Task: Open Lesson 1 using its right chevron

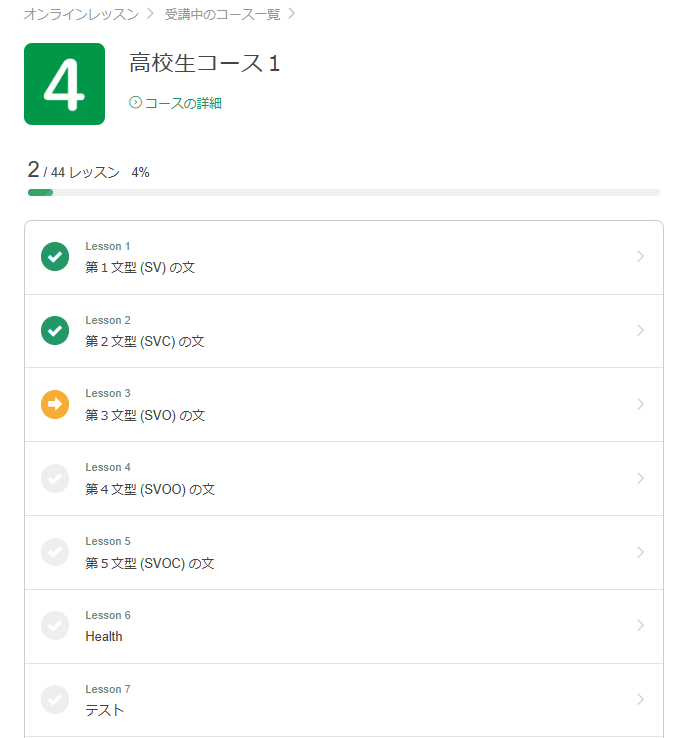Action: (640, 257)
